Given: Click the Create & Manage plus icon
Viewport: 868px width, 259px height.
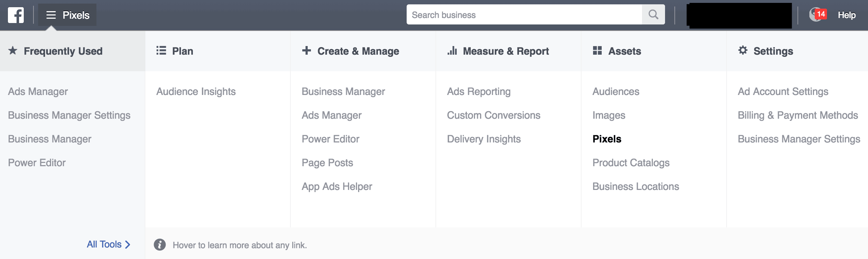Looking at the screenshot, I should pos(307,51).
